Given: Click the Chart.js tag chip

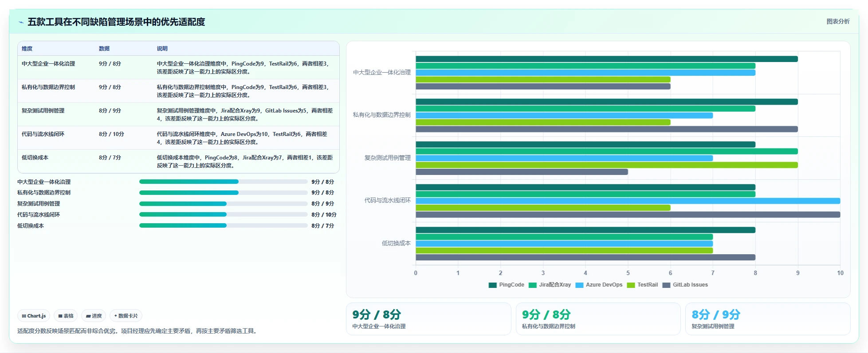Looking at the screenshot, I should (34, 316).
